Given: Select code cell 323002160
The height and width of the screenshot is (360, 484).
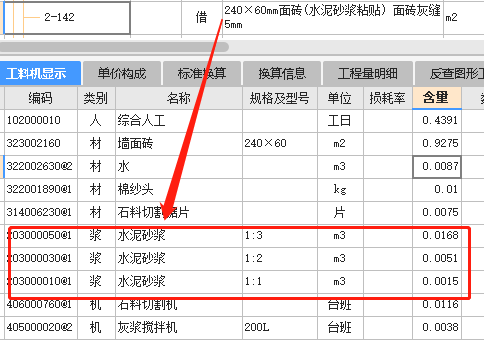Looking at the screenshot, I should (x=41, y=144).
